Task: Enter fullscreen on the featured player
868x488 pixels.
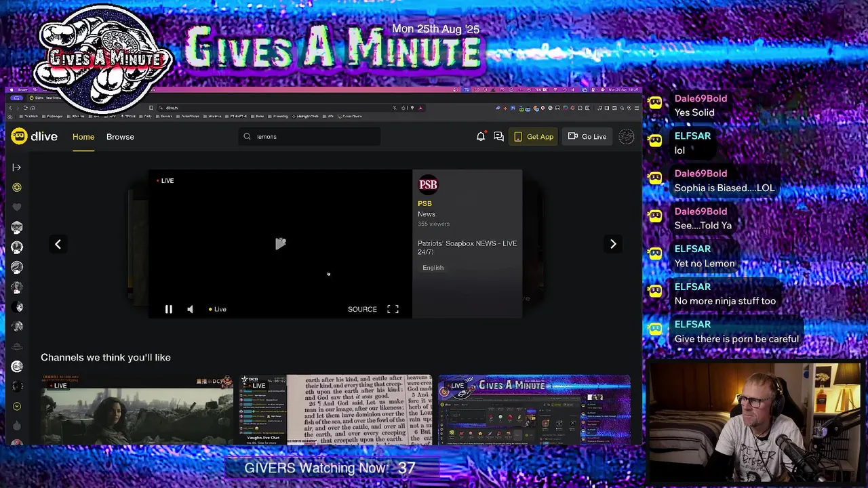Action: point(393,309)
